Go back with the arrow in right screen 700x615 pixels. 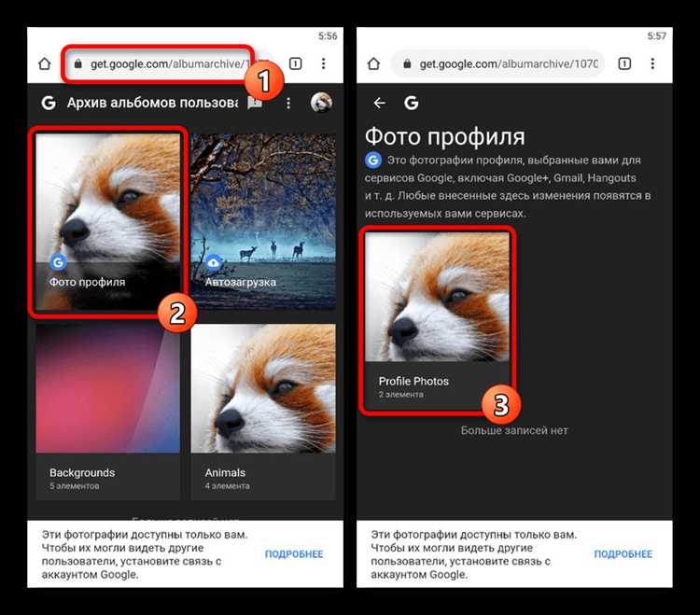[380, 103]
